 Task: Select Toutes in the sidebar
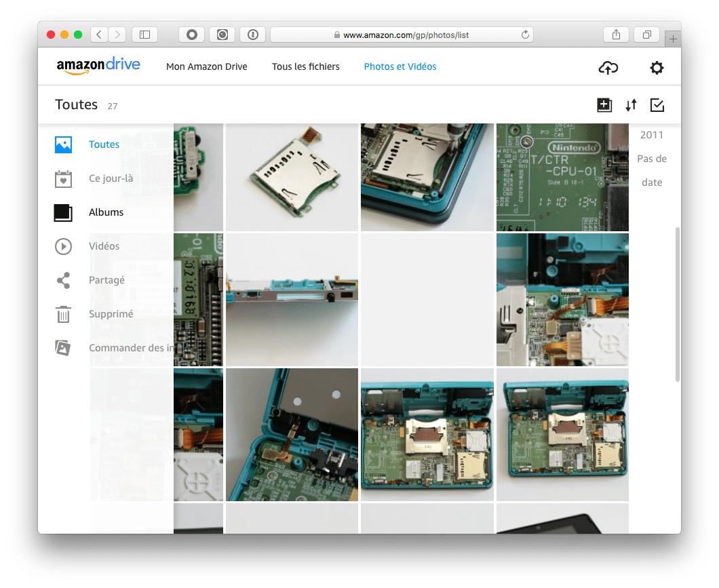coord(104,144)
